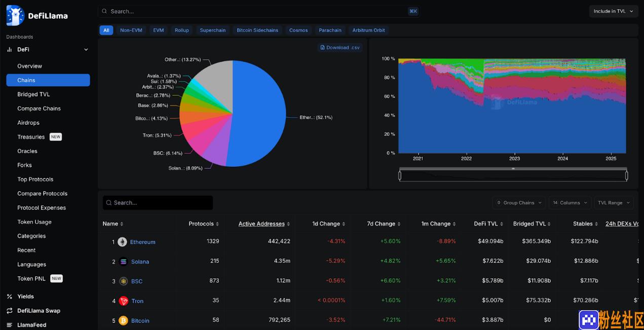Image resolution: width=644 pixels, height=330 pixels.
Task: Select the Superchain filter tab
Action: click(213, 30)
